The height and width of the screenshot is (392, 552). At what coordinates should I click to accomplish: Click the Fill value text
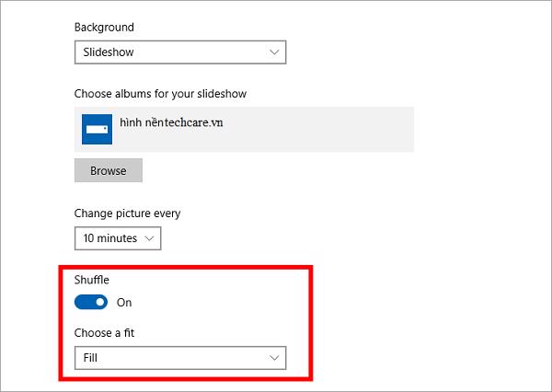90,357
